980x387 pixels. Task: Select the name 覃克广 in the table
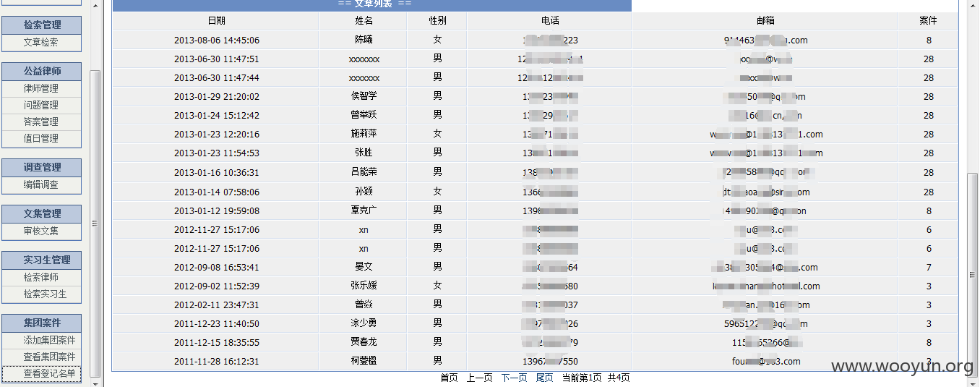364,211
